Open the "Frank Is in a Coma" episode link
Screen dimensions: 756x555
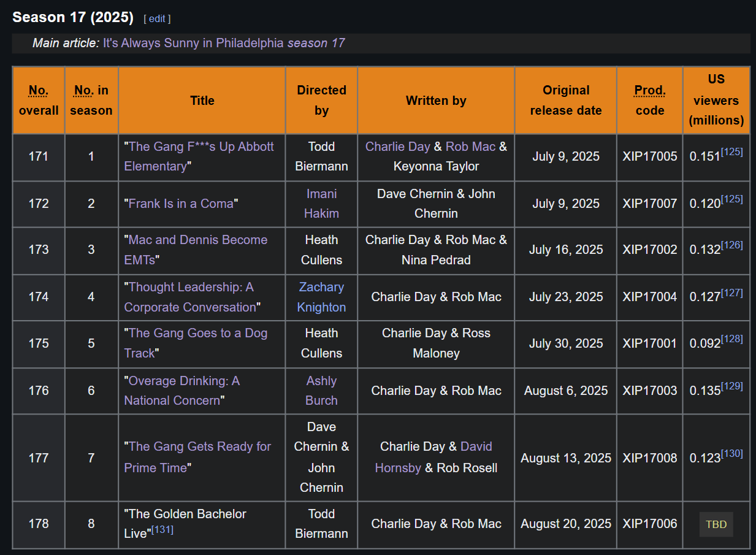(x=181, y=204)
